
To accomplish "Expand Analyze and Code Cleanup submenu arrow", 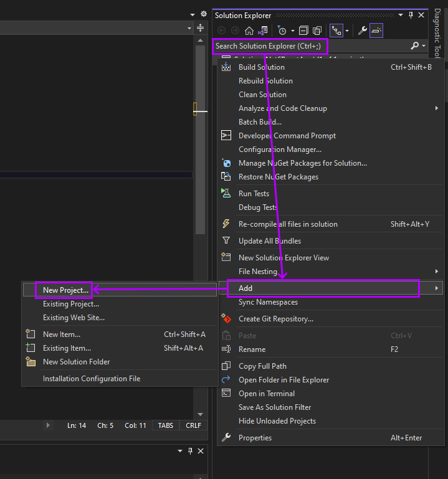I will 436,108.
